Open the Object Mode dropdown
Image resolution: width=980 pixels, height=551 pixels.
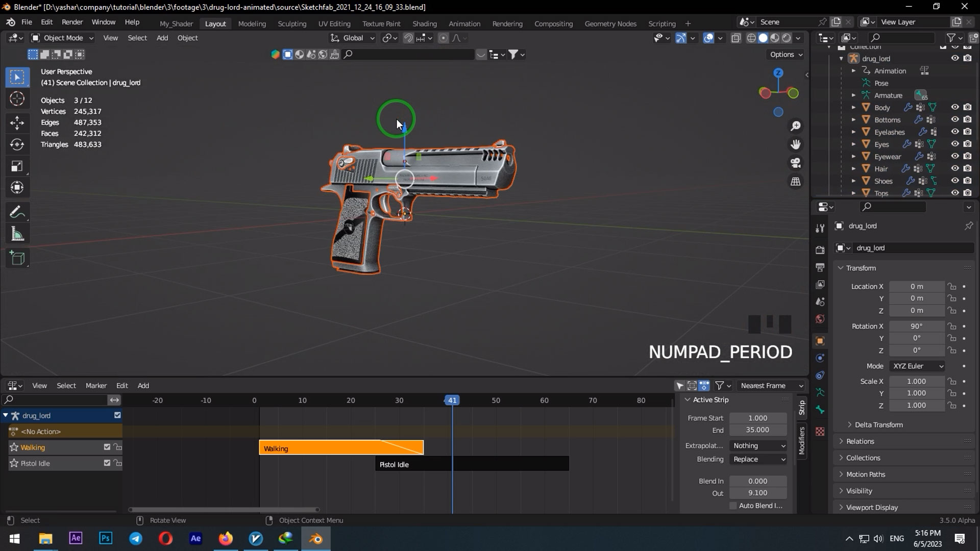coord(61,38)
